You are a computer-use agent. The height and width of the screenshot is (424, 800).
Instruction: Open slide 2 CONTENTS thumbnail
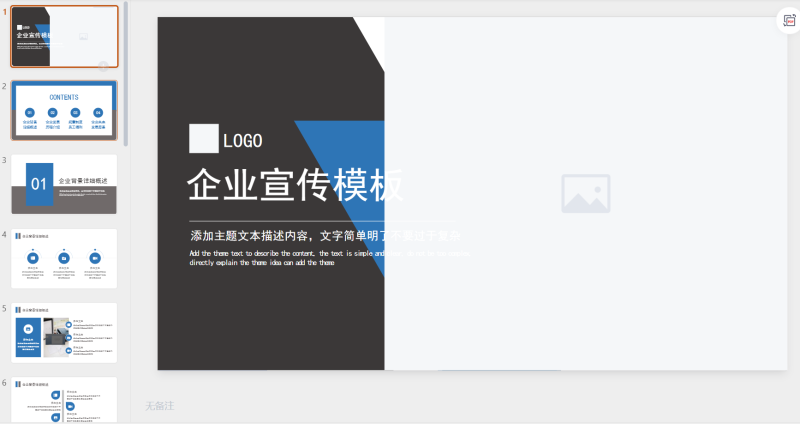coord(64,110)
